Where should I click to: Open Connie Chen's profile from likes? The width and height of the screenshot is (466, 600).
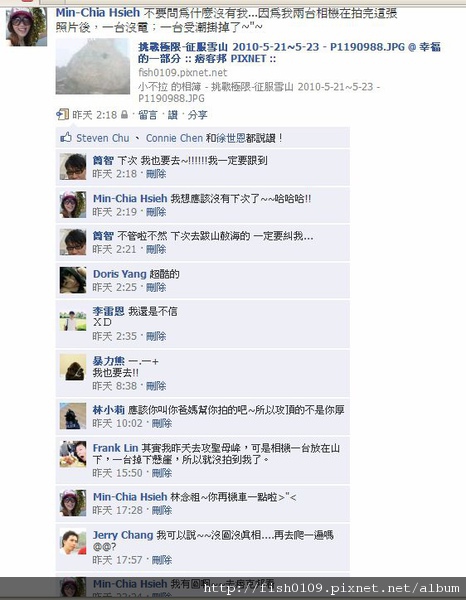coord(174,138)
